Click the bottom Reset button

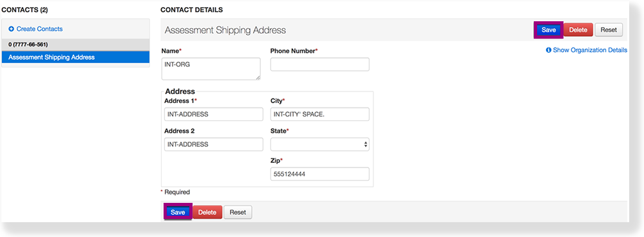click(x=238, y=213)
